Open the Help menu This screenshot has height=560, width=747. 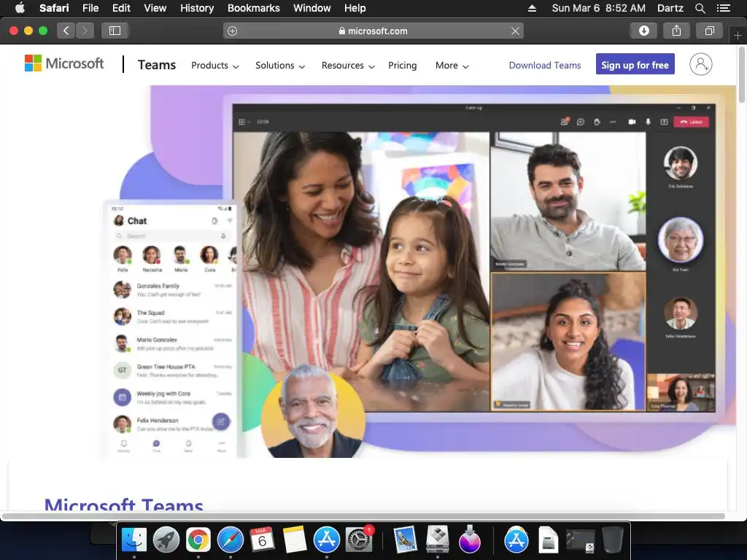(x=355, y=8)
